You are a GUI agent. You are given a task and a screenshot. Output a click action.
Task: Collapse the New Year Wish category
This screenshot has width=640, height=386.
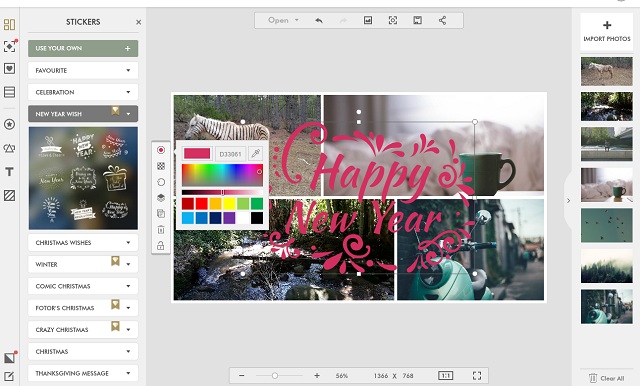click(83, 114)
